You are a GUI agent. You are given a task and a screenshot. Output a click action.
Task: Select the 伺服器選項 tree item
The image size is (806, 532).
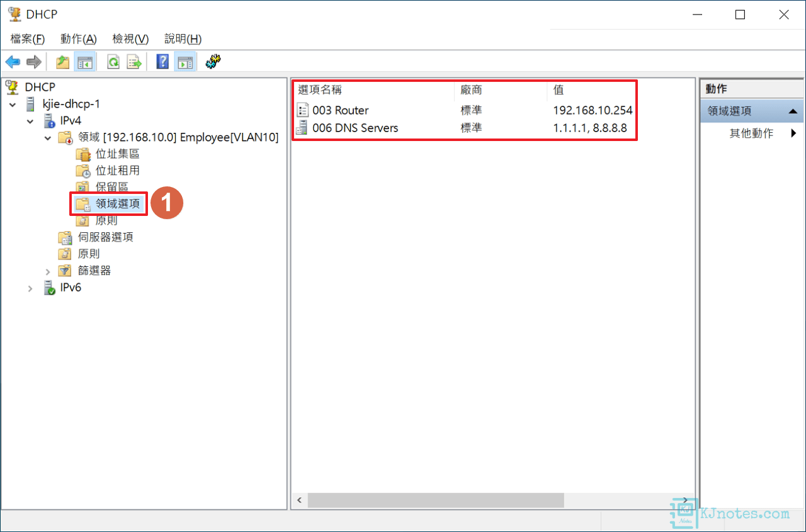point(105,237)
